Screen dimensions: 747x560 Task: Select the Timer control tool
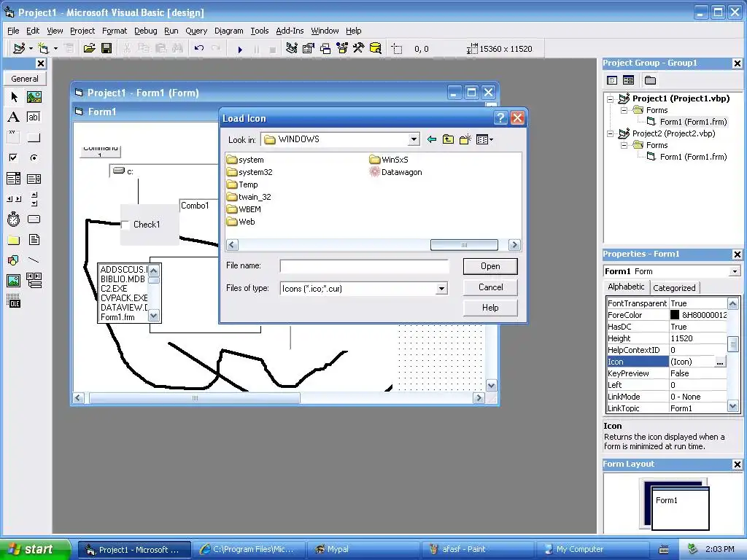14,219
